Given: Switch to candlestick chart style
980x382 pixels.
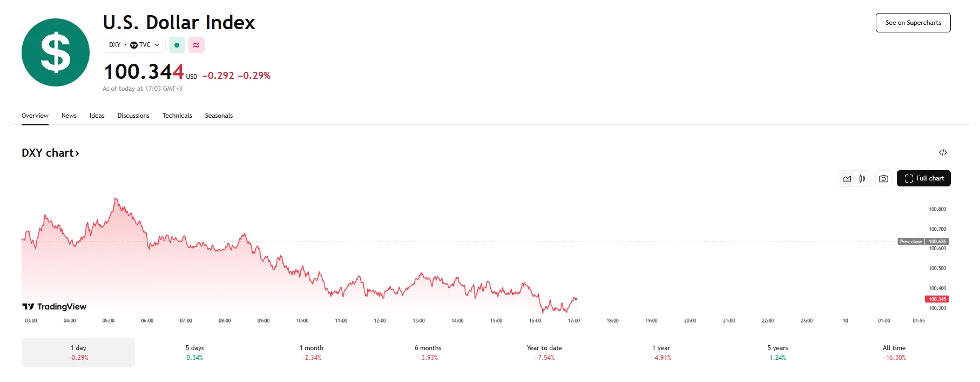Looking at the screenshot, I should (862, 178).
